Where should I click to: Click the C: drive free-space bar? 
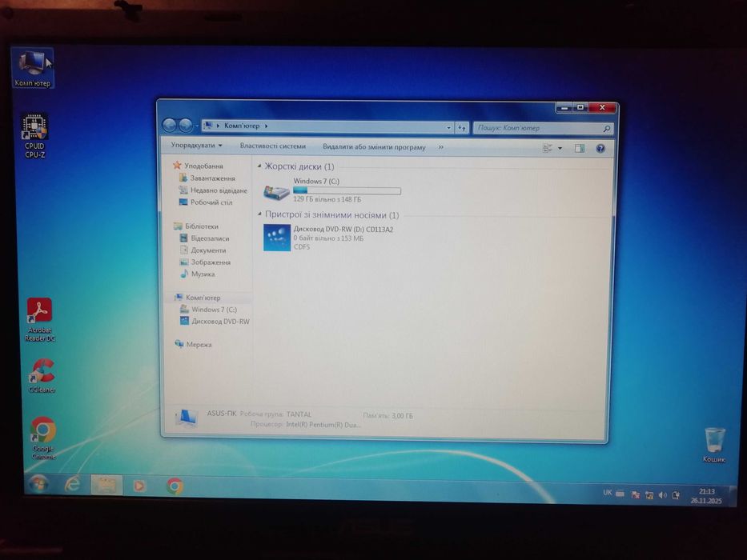coord(347,190)
